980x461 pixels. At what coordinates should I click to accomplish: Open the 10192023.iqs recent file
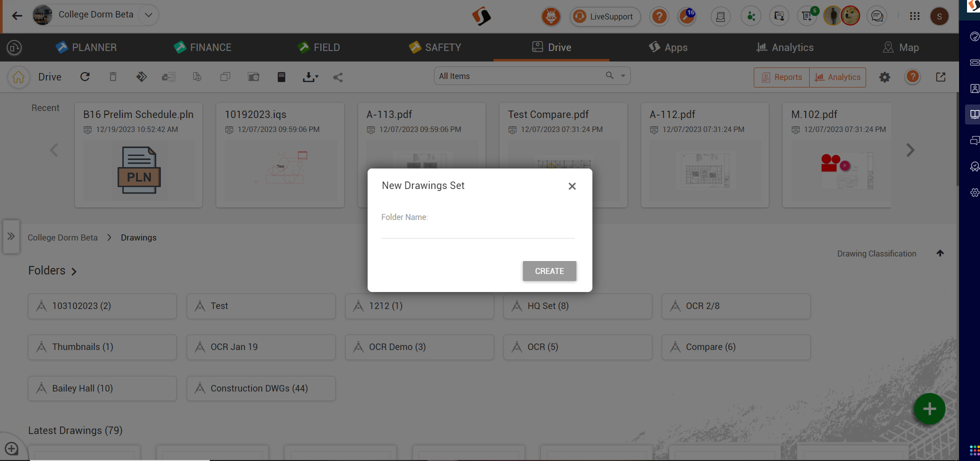pyautogui.click(x=280, y=155)
